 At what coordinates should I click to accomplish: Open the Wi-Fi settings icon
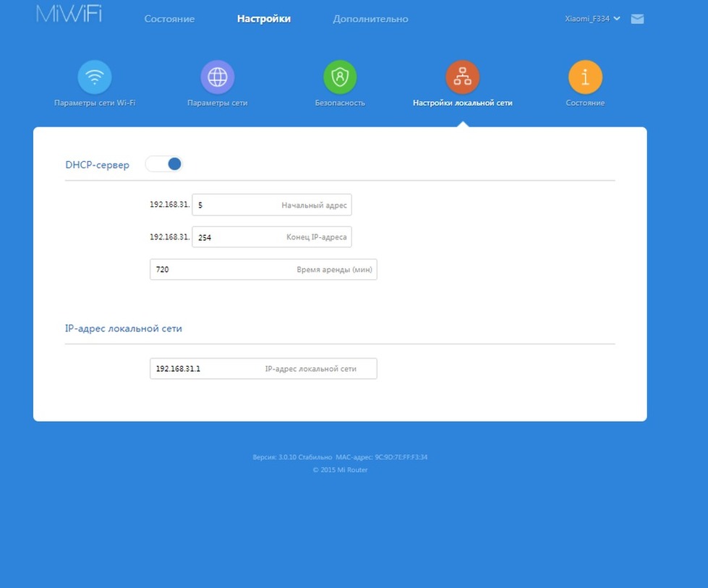coord(94,77)
